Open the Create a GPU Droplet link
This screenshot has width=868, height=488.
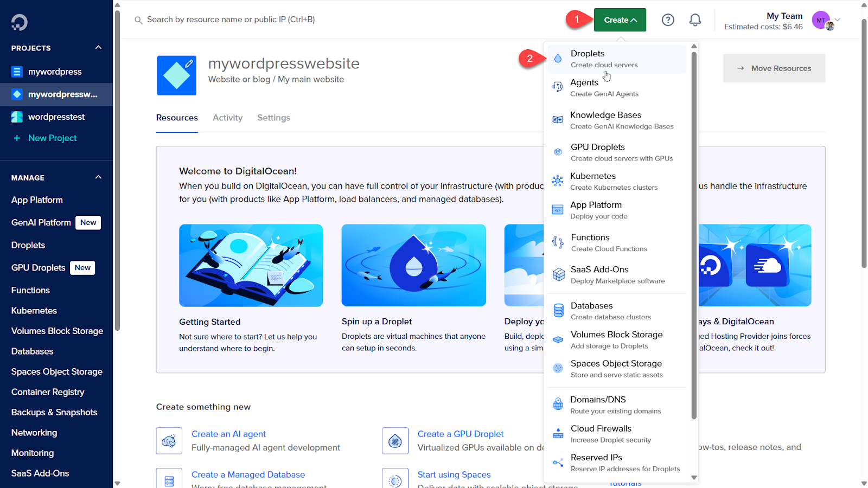tap(461, 434)
